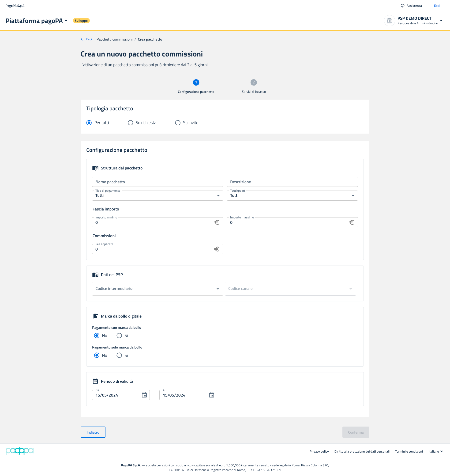Open the Privacy policy link
The height and width of the screenshot is (476, 450).
click(319, 451)
